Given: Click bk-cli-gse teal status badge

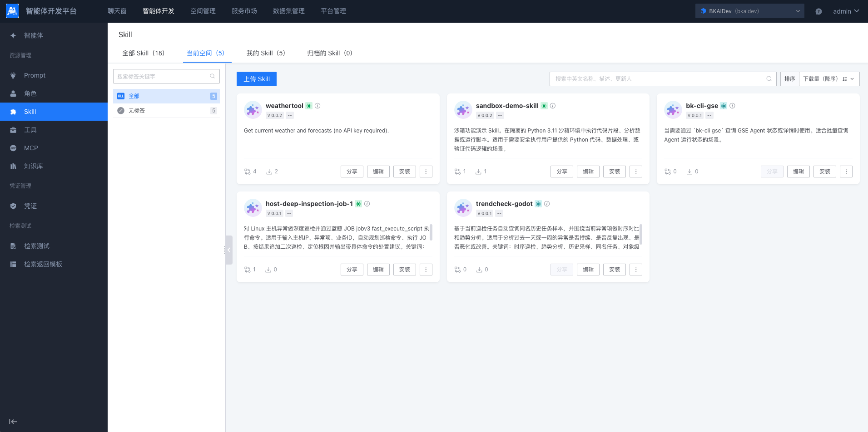Looking at the screenshot, I should tap(724, 106).
